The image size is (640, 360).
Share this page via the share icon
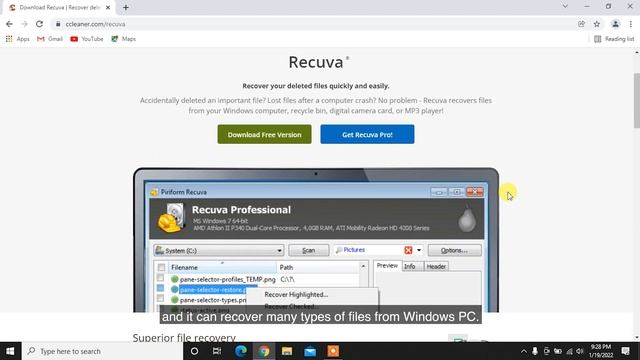(581, 24)
